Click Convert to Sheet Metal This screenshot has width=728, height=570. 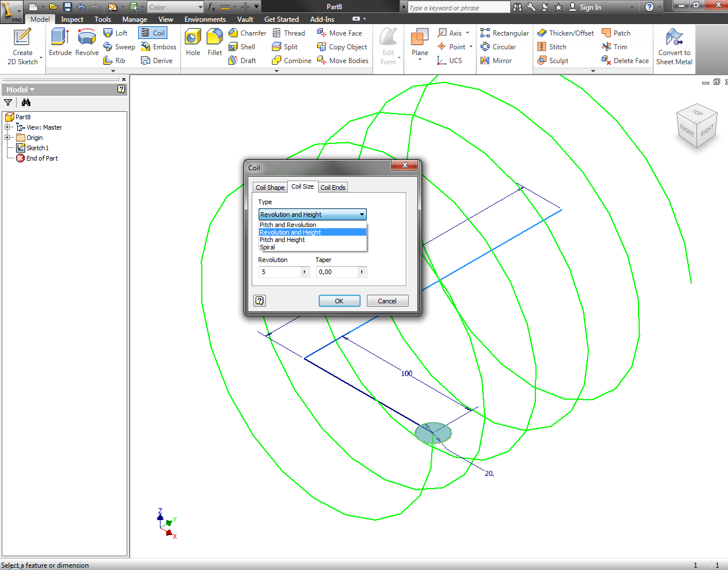[x=674, y=46]
